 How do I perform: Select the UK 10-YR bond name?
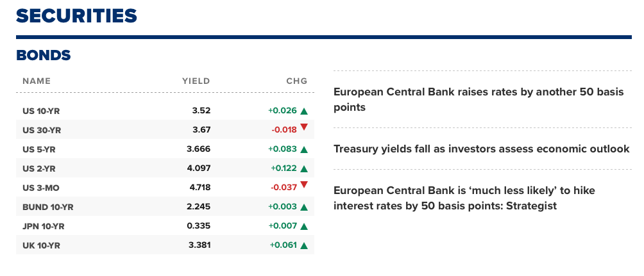pos(42,245)
